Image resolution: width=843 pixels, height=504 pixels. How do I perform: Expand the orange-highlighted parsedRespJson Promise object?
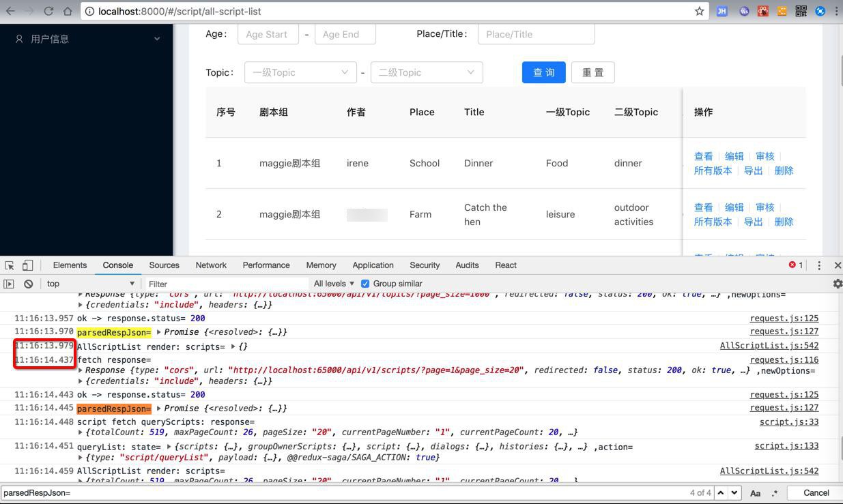coord(159,409)
